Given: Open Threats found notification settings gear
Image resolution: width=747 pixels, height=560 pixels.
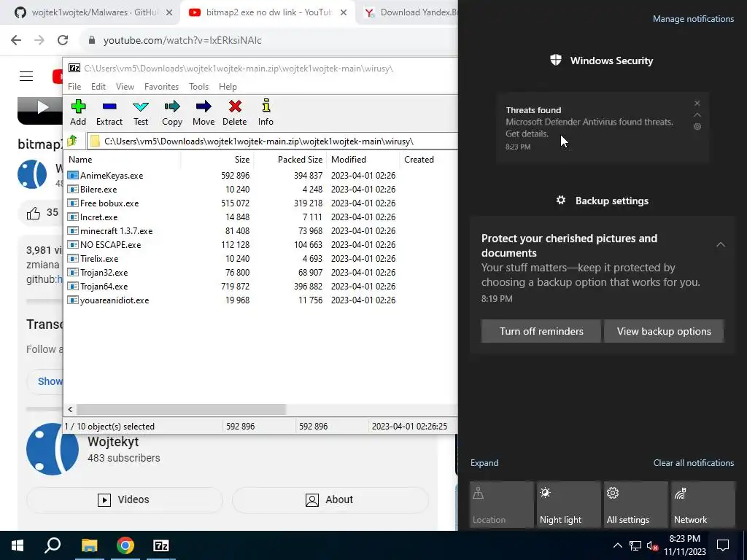Looking at the screenshot, I should tap(697, 127).
